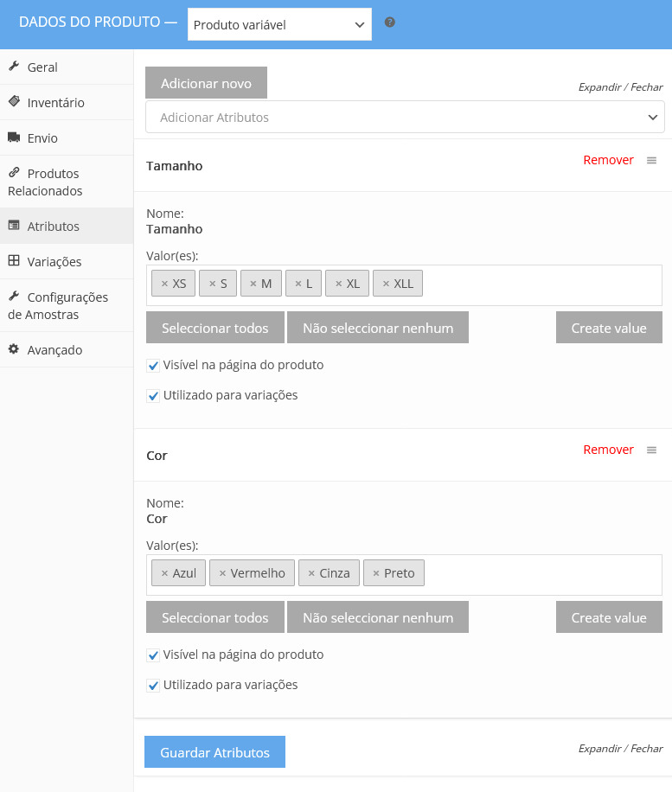Viewport: 672px width, 792px height.
Task: Toggle Cor's utilizado para variações checkbox
Action: pos(153,686)
